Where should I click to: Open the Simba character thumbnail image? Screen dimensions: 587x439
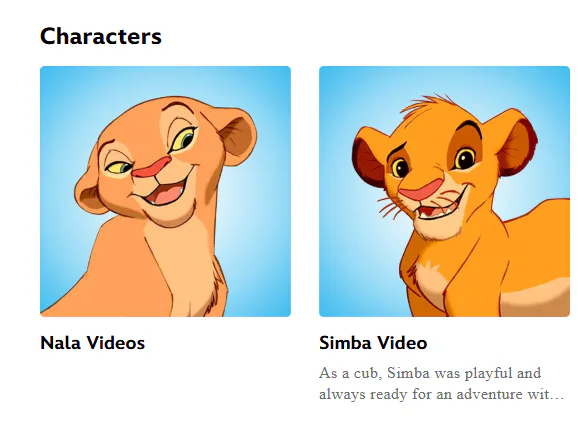[x=444, y=191]
